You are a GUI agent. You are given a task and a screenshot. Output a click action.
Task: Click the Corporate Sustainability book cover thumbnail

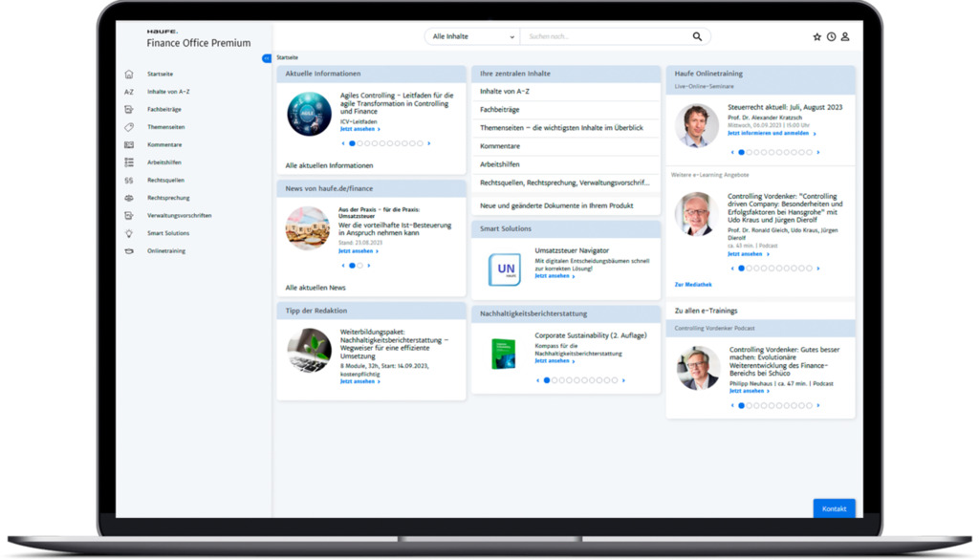pyautogui.click(x=503, y=354)
